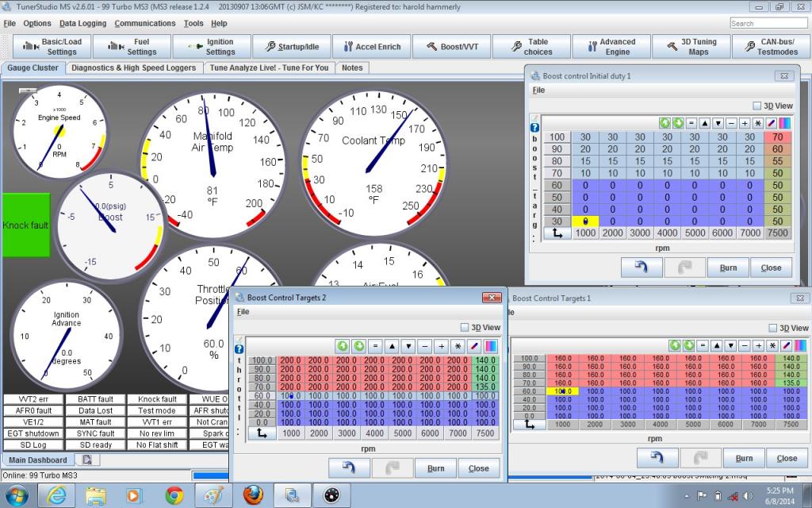812x508 pixels.
Task: Enable 3D View in Boost control Initial duty 1
Action: coord(756,106)
